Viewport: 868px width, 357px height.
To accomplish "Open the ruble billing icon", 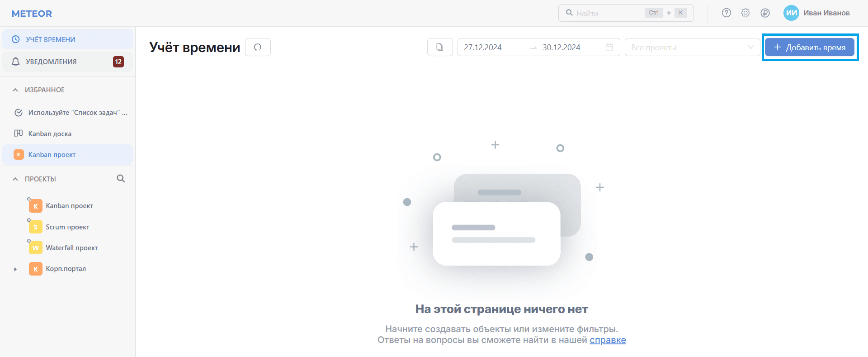I will (765, 13).
